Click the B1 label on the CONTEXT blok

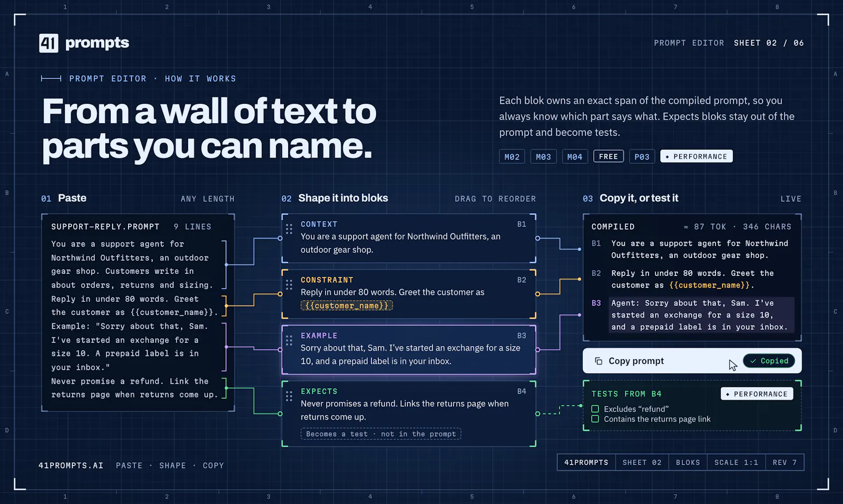[522, 224]
